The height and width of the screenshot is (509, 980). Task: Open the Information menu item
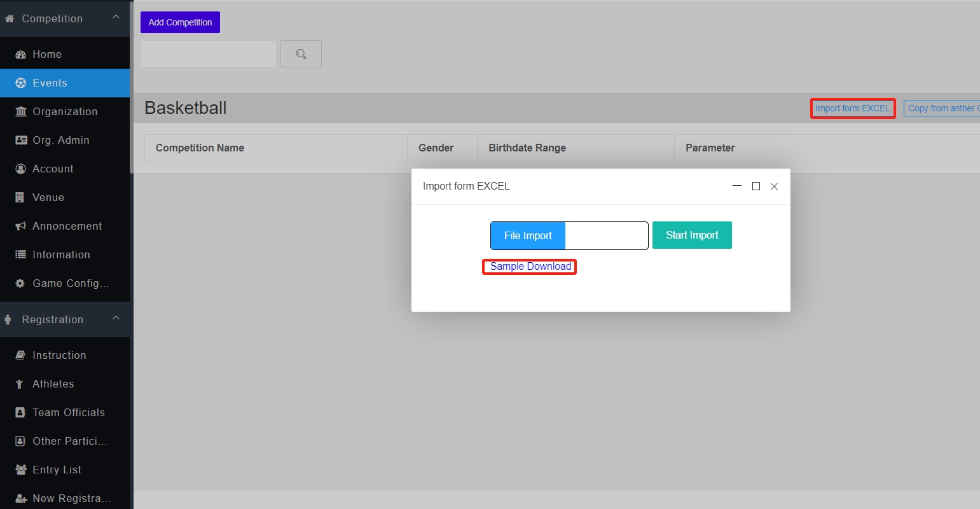[x=61, y=255]
